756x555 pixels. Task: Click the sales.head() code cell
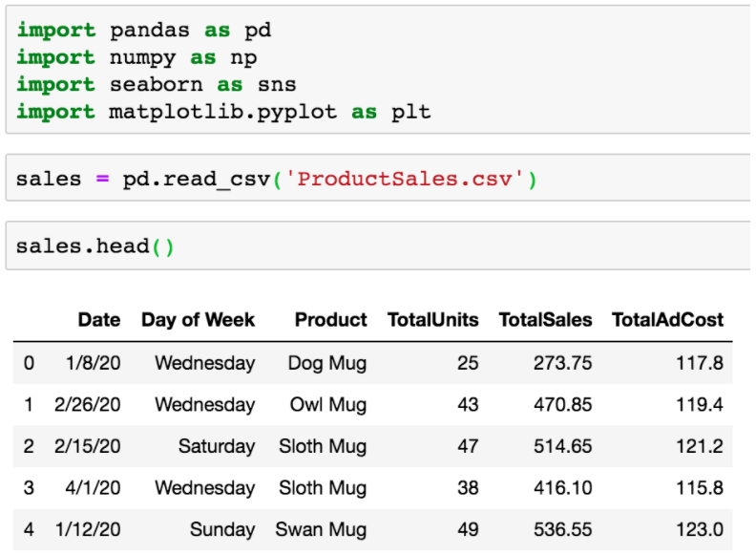click(x=378, y=245)
